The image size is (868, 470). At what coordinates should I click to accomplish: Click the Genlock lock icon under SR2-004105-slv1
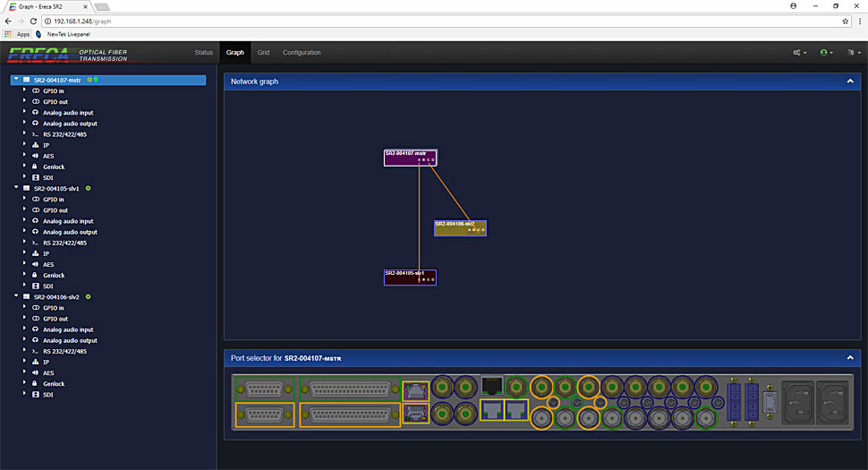(x=35, y=276)
